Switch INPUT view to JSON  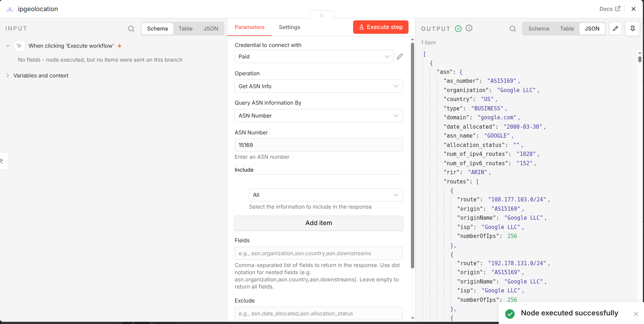[x=210, y=29]
